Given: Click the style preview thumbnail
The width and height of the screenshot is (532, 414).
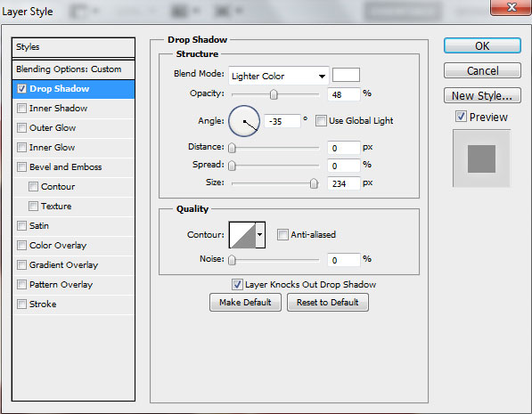Looking at the screenshot, I should [x=481, y=158].
